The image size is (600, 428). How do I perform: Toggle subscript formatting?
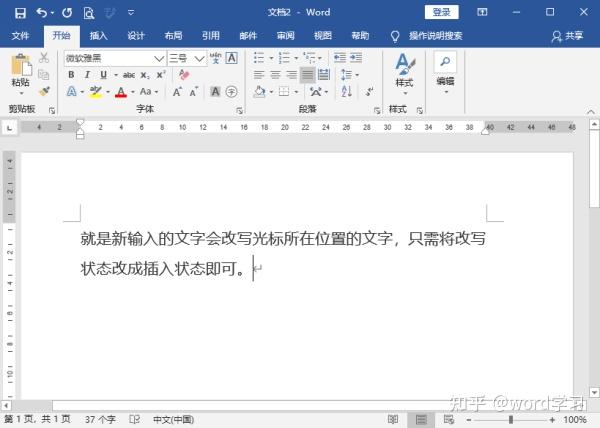[x=145, y=75]
